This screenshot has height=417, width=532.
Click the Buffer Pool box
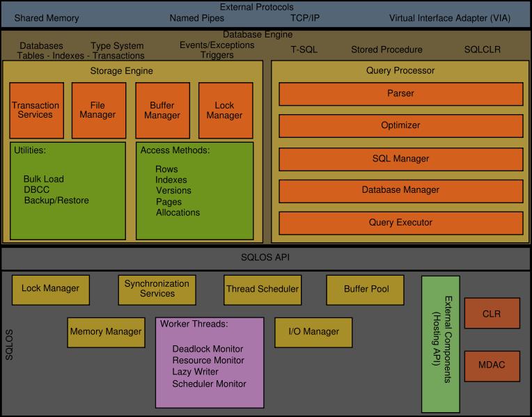click(365, 290)
